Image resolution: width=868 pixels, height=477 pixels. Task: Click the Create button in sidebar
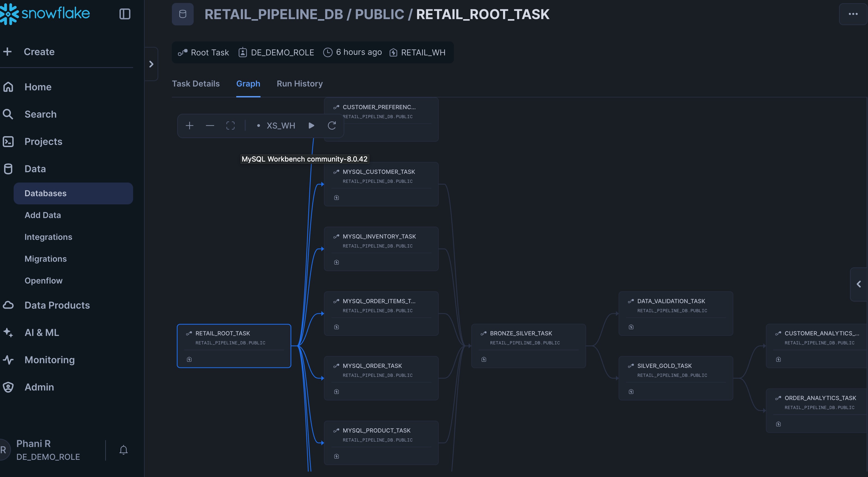38,52
